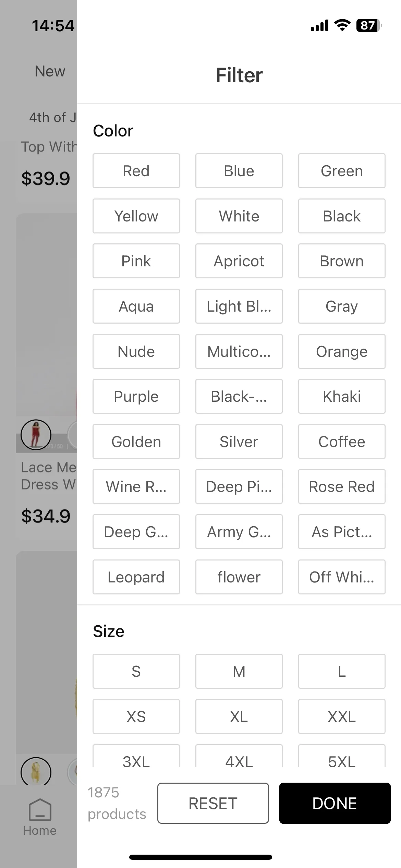401x868 pixels.
Task: Tap the Home icon in bottom bar
Action: click(40, 810)
